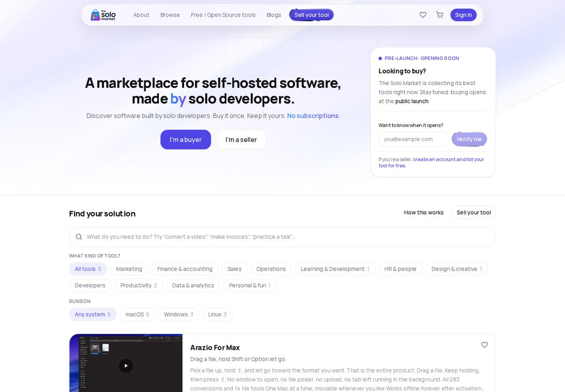Click Sell your tool beside How this works
Screen dimensions: 565x392
(474, 213)
